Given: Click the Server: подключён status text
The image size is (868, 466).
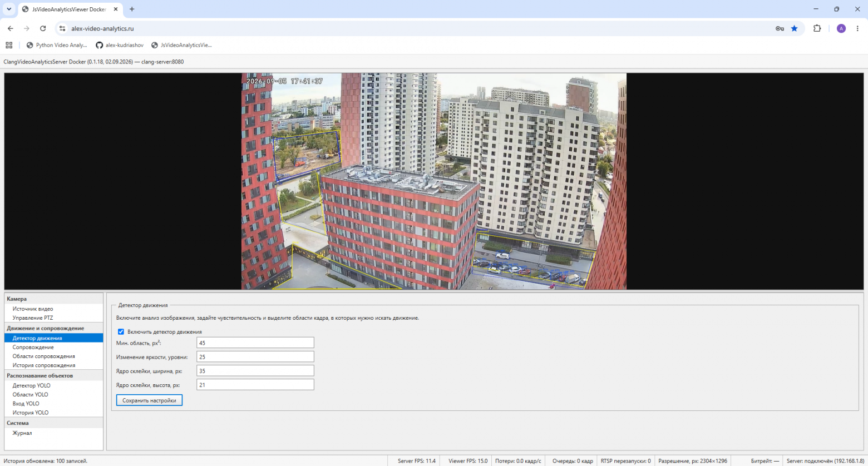Looking at the screenshot, I should coord(825,461).
